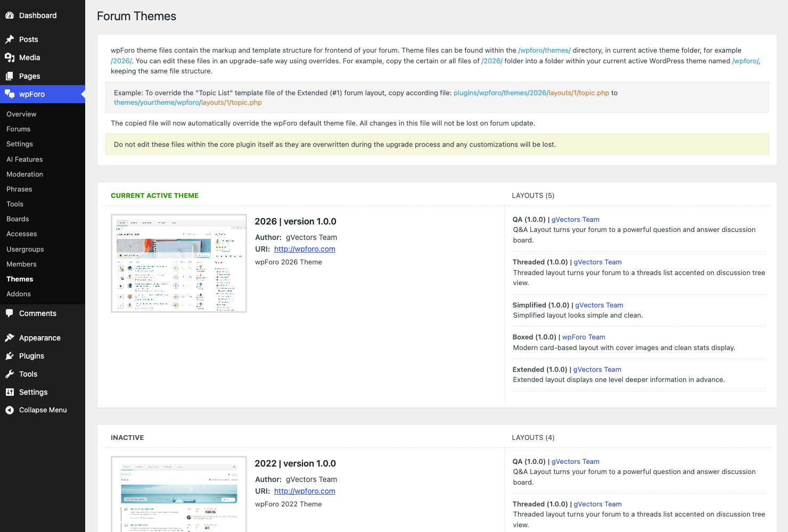Click the Posts pushpin icon
The width and height of the screenshot is (788, 532).
[x=10, y=39]
